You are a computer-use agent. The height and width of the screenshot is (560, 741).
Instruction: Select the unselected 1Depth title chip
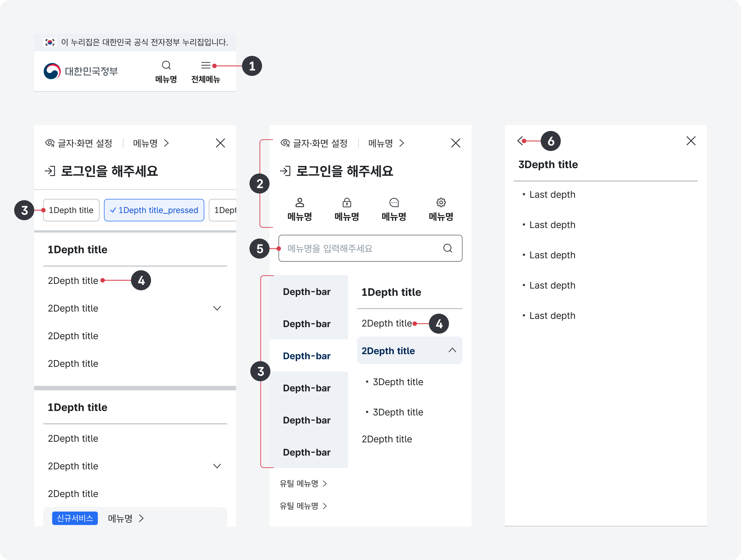(x=71, y=210)
